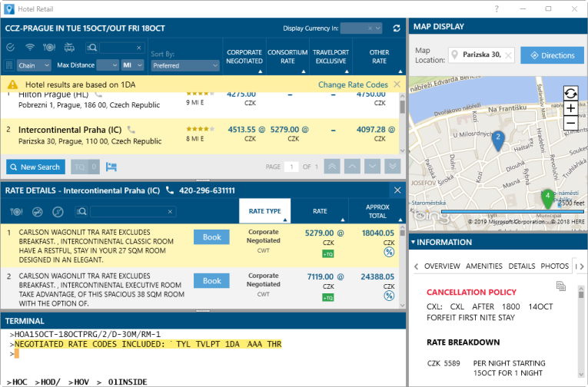The height and width of the screenshot is (387, 588).
Task: Click the blue map pin numbered 2
Action: (x=498, y=139)
